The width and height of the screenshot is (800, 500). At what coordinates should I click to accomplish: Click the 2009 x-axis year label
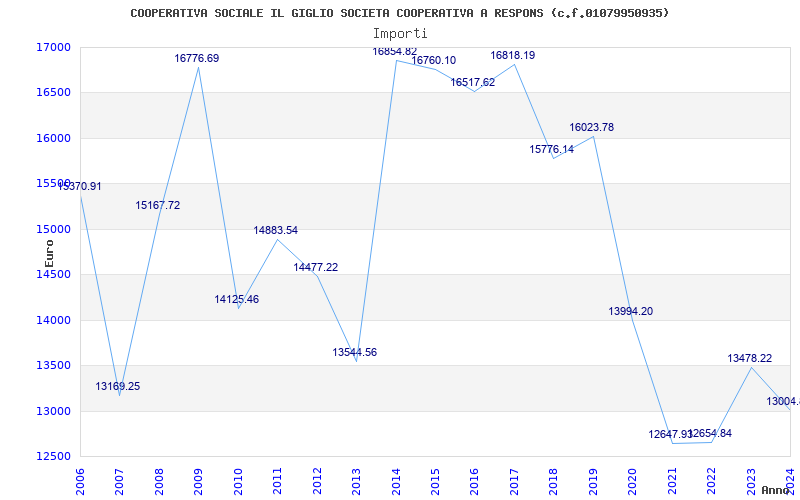198,481
